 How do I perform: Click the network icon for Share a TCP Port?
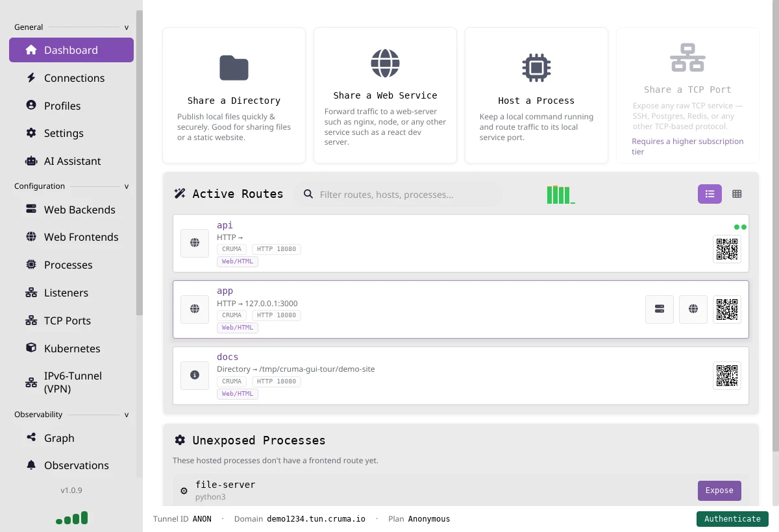pyautogui.click(x=687, y=58)
